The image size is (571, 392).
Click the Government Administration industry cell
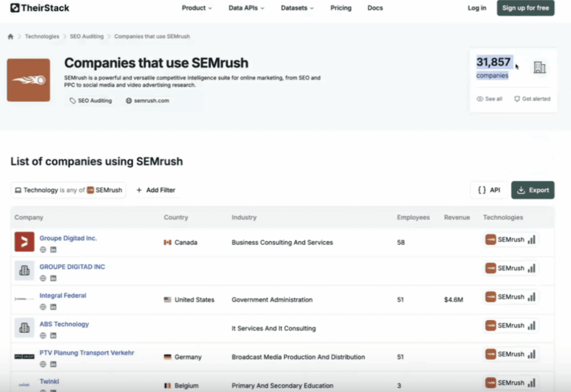(x=272, y=300)
